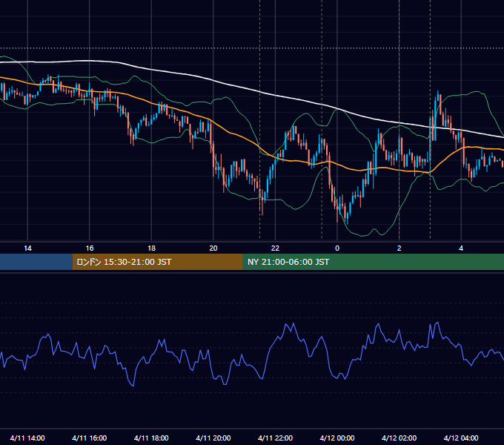
Task: Click the NY 21:00-06:00 JST session bar
Action: pos(373,262)
